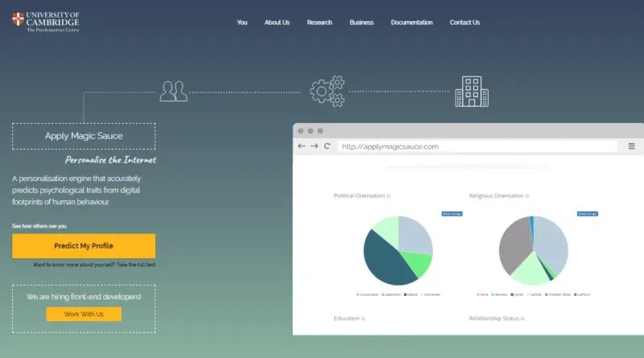
Task: Click the two-people users icon
Action: pyautogui.click(x=173, y=91)
